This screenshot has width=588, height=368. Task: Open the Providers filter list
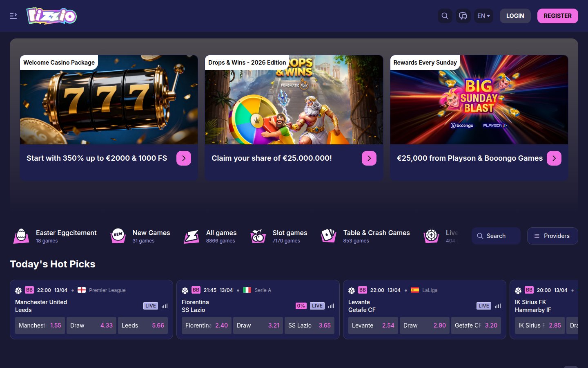coord(552,236)
